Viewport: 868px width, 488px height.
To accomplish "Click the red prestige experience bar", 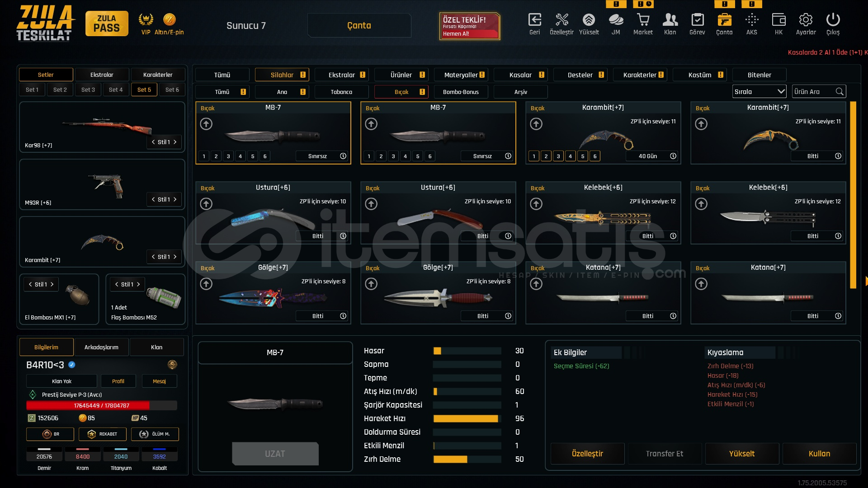I will tap(101, 405).
